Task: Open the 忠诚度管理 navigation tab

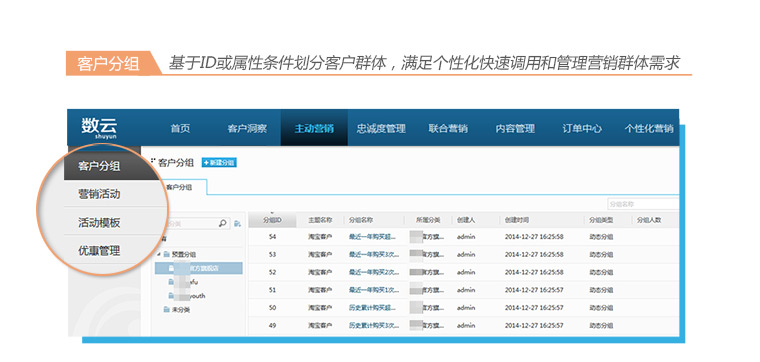Action: (381, 128)
